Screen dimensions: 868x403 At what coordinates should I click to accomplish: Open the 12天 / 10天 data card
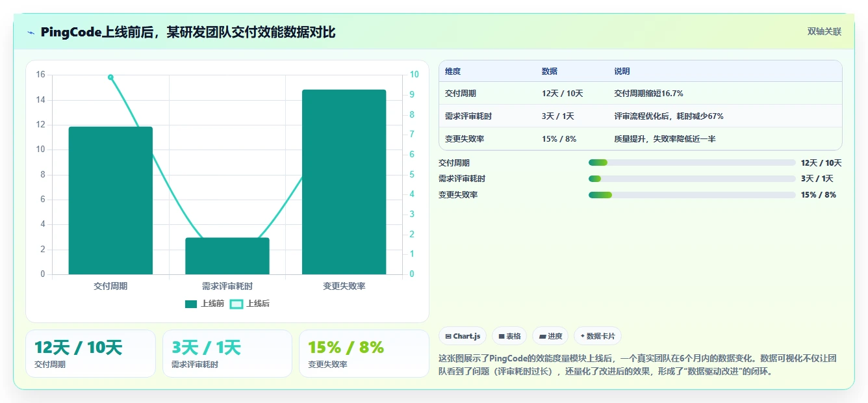pyautogui.click(x=91, y=354)
